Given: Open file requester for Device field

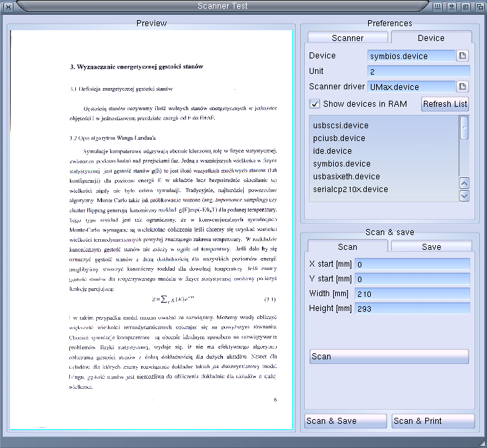Looking at the screenshot, I should 462,56.
